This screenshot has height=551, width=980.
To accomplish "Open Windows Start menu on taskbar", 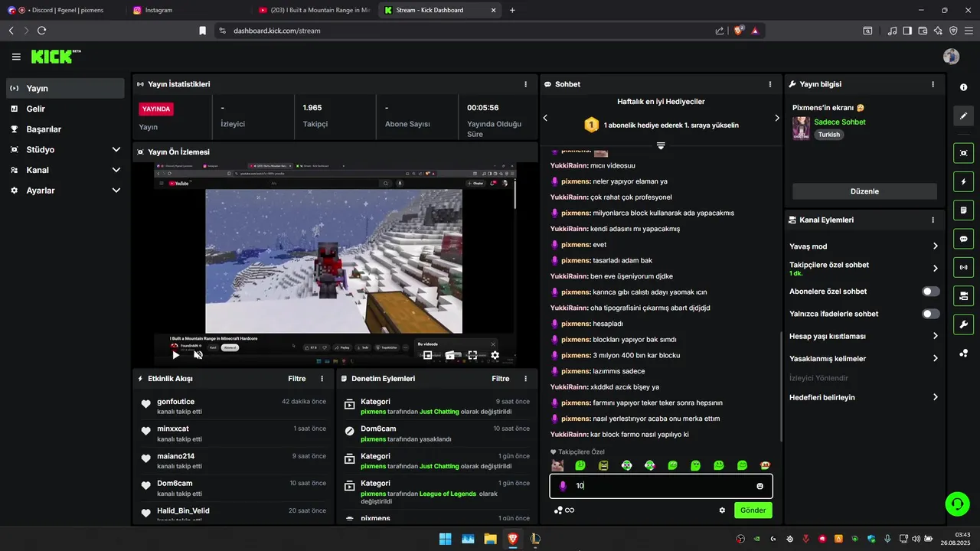I will (445, 539).
